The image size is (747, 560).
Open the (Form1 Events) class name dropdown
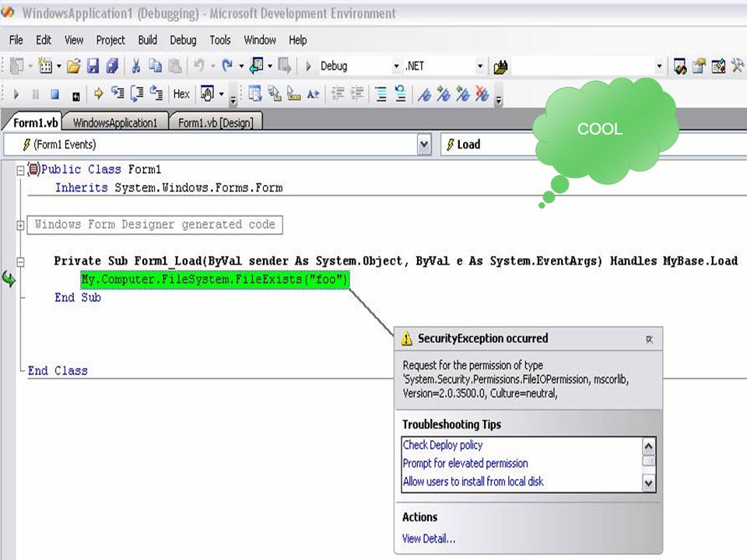[x=424, y=145]
